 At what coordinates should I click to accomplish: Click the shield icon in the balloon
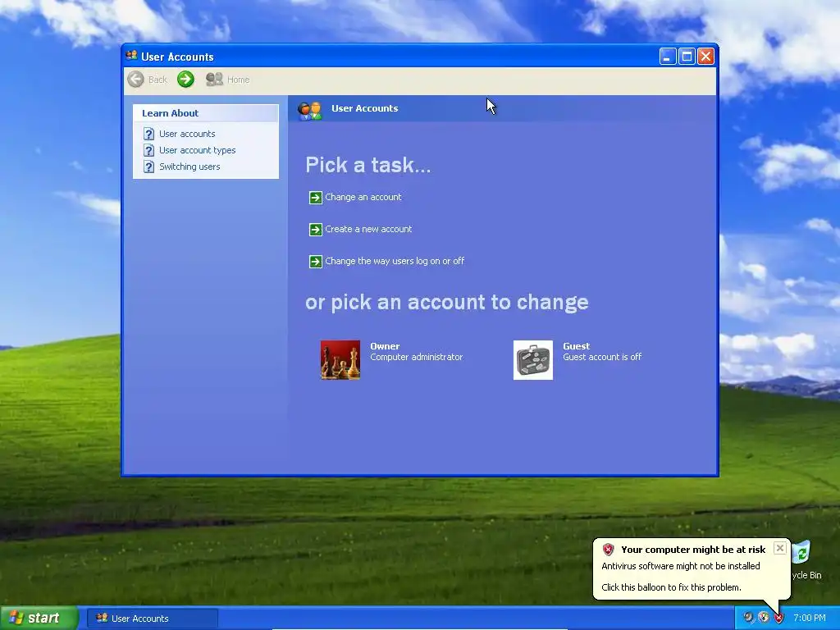pyautogui.click(x=608, y=549)
